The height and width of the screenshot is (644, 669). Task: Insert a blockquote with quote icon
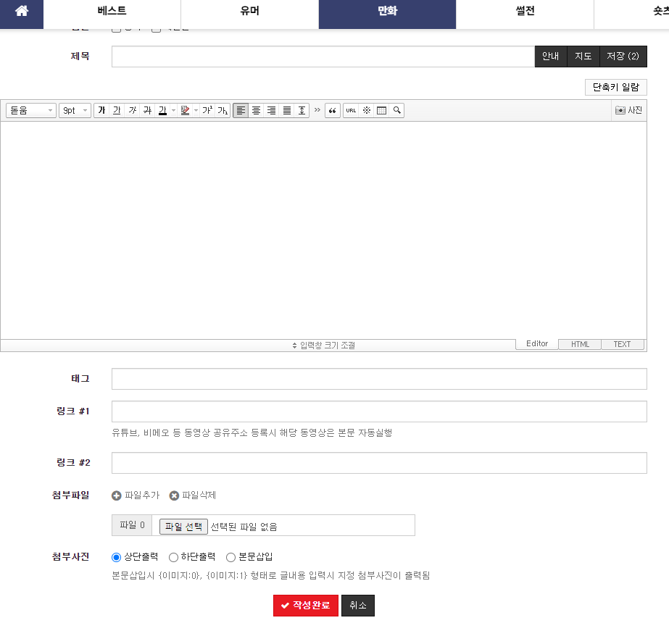333,110
